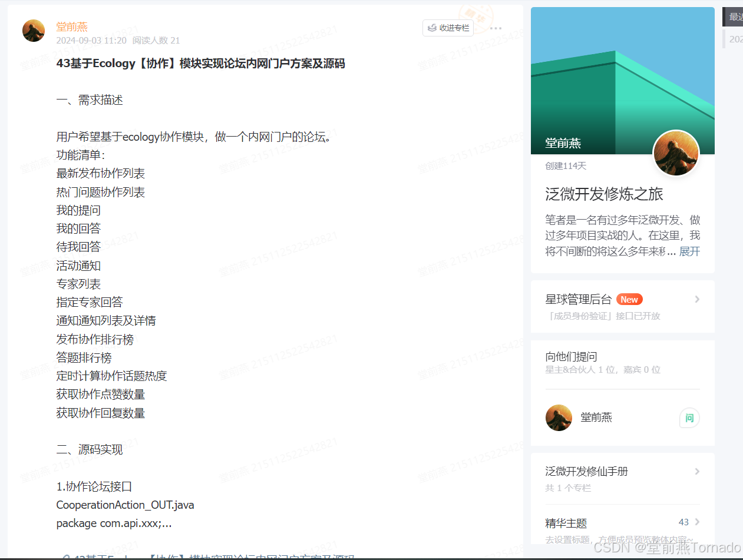Viewport: 743px width, 560px height.
Task: Click 堂前燕 avatar in the 向他们提问 card
Action: click(559, 417)
